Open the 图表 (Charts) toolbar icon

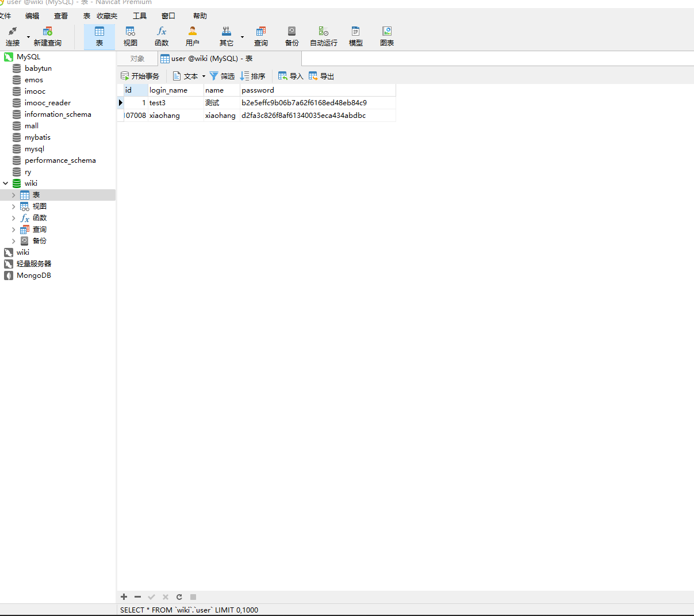click(x=387, y=36)
